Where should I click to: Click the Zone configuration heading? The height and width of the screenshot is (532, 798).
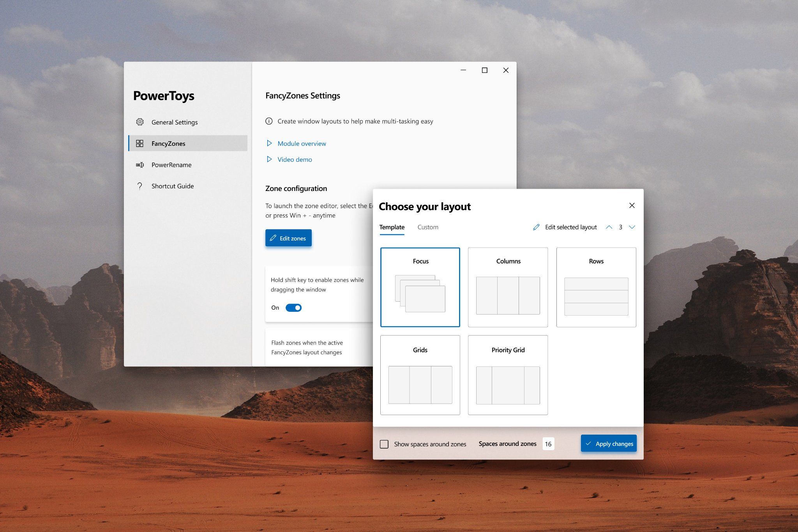(296, 189)
